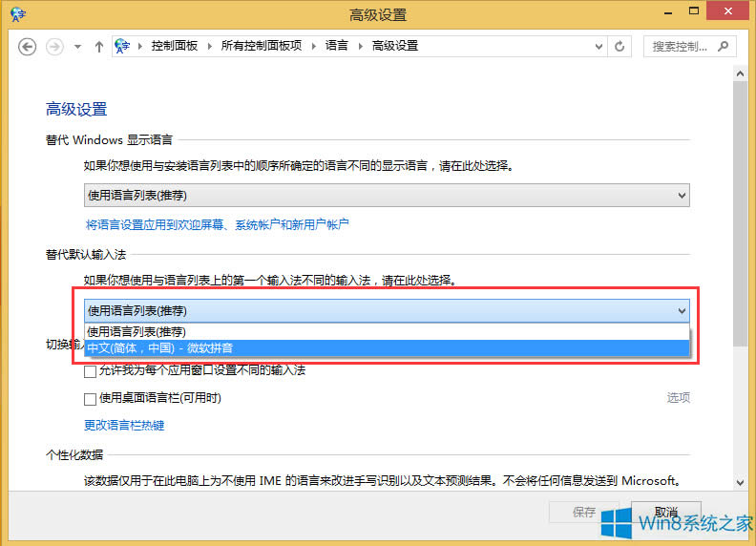Collapse the 替代默认输入法 dropdown
Viewport: 756px width, 546px height.
(x=682, y=310)
